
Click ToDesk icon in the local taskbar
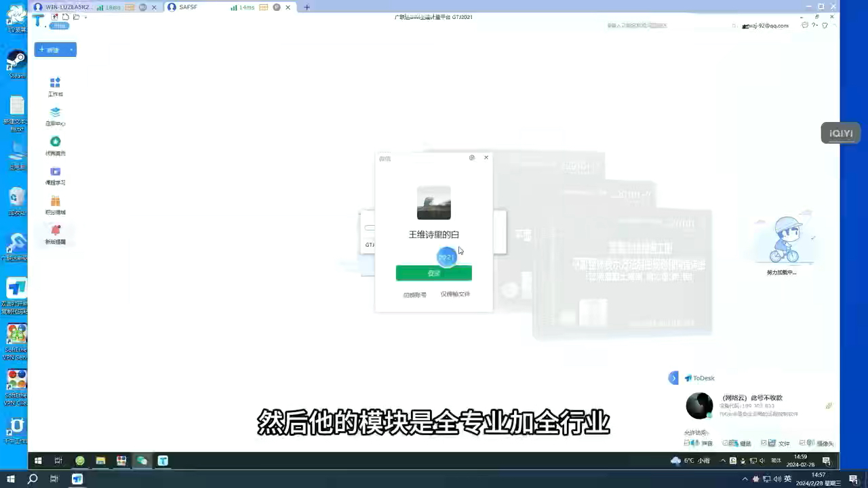77,479
